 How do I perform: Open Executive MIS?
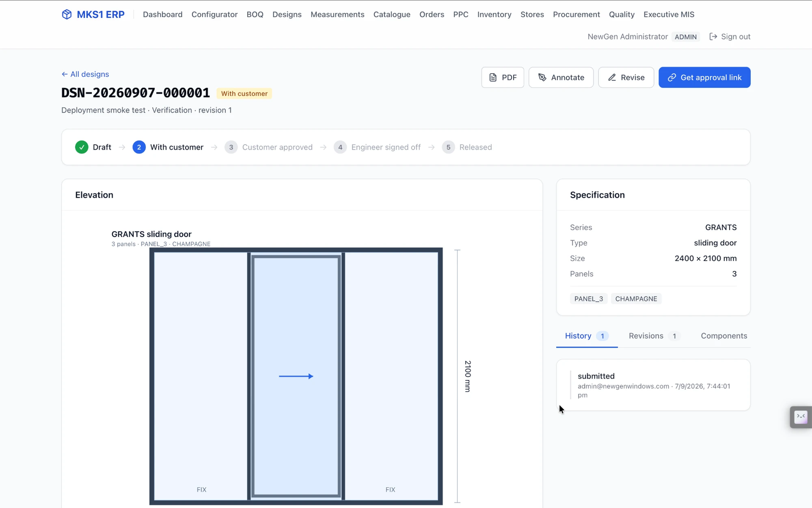point(669,14)
